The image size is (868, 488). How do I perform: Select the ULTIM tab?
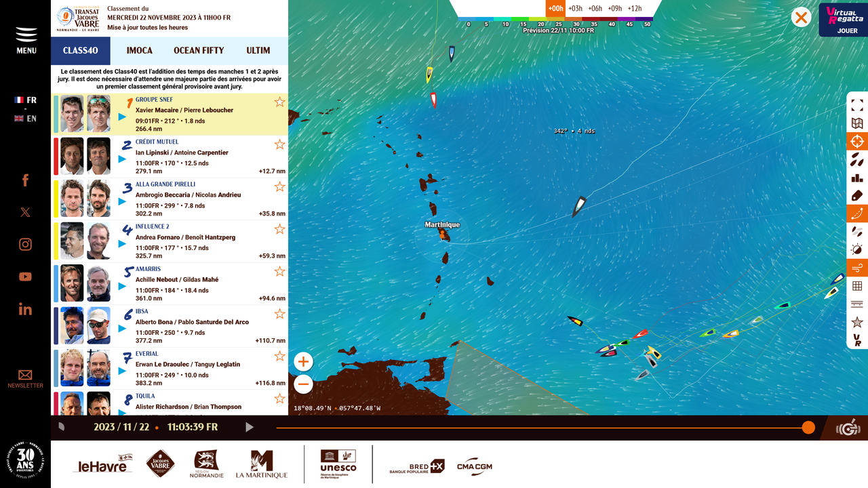(258, 51)
